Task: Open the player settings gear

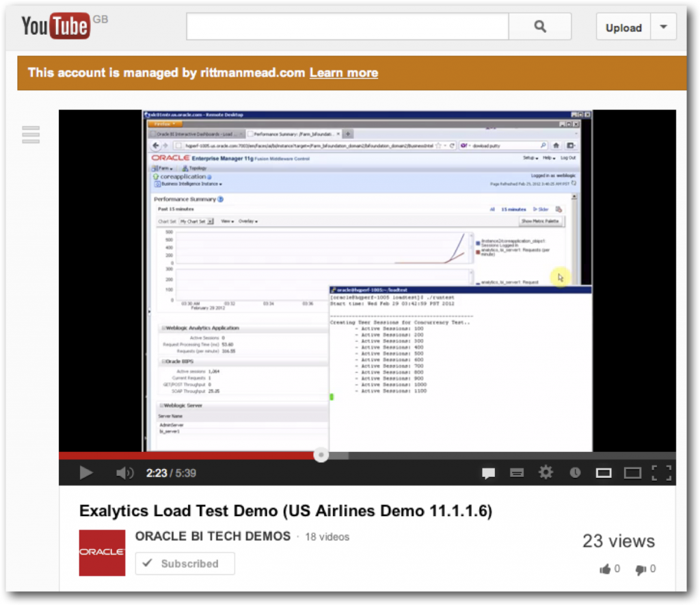Action: pyautogui.click(x=546, y=472)
